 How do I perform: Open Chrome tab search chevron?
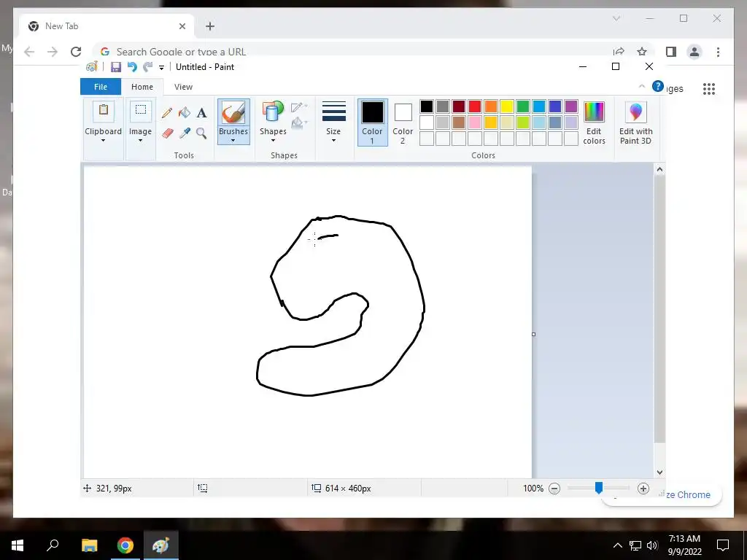(x=616, y=18)
